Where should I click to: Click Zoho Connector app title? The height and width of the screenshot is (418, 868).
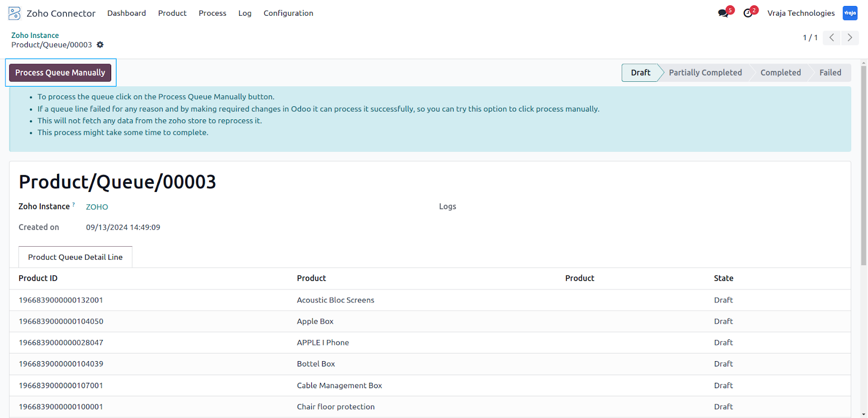click(61, 13)
